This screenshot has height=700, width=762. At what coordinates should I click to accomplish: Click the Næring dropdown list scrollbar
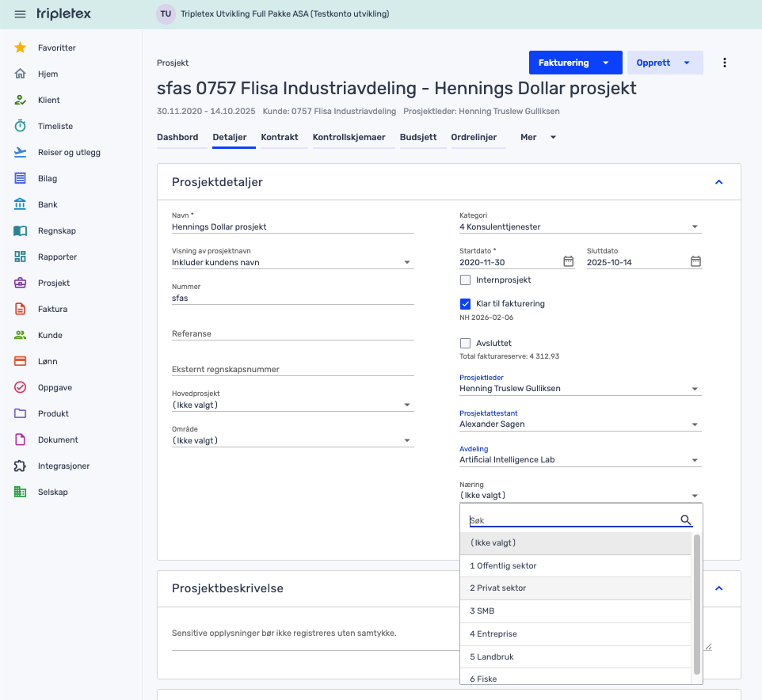[x=697, y=603]
